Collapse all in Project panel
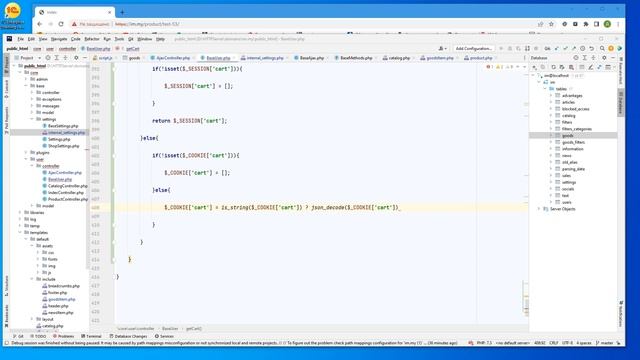 pos(65,58)
